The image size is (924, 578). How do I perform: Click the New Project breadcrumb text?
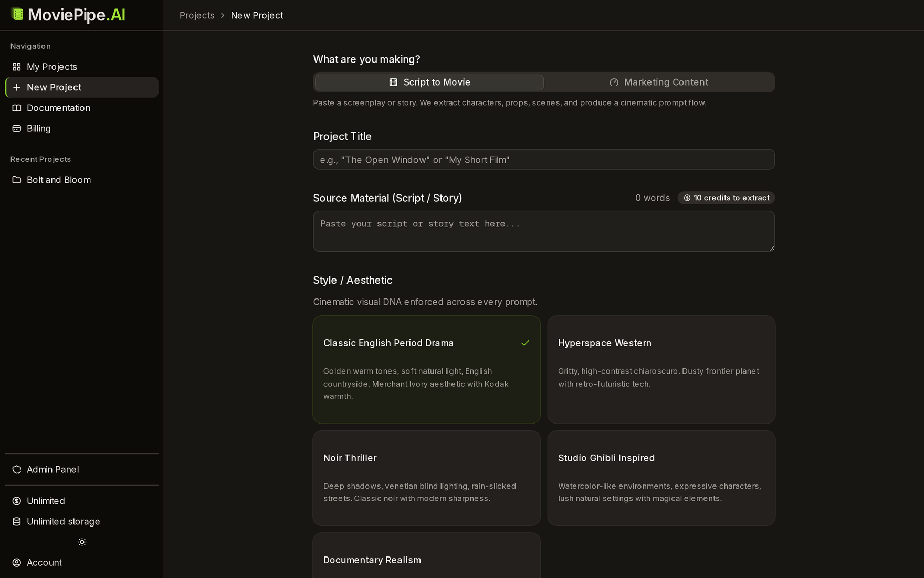click(257, 15)
